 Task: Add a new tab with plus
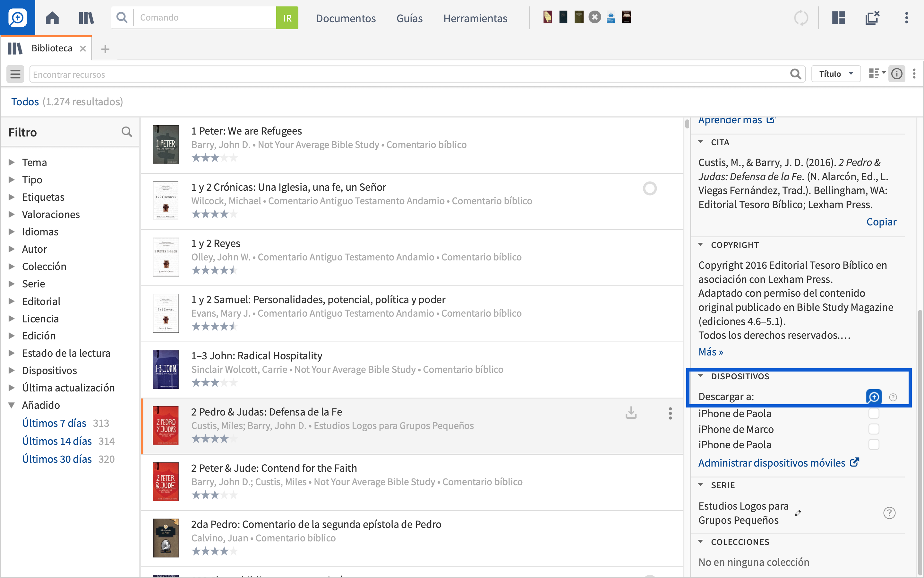coord(105,49)
